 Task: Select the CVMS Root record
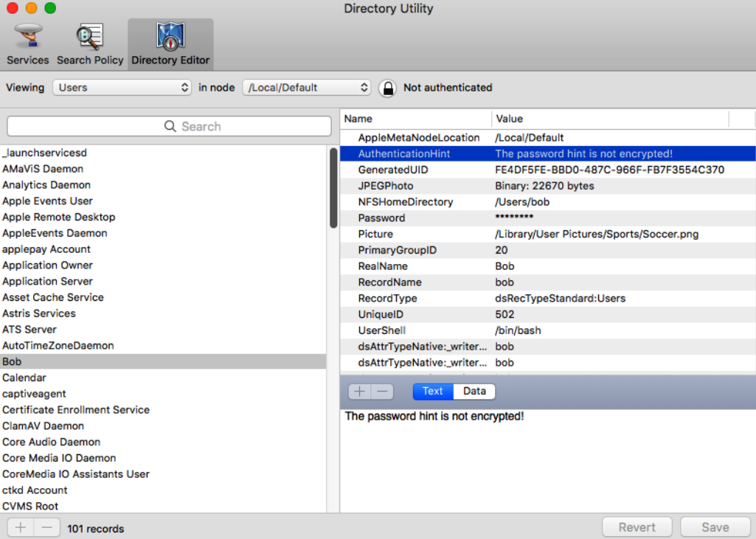(163, 507)
